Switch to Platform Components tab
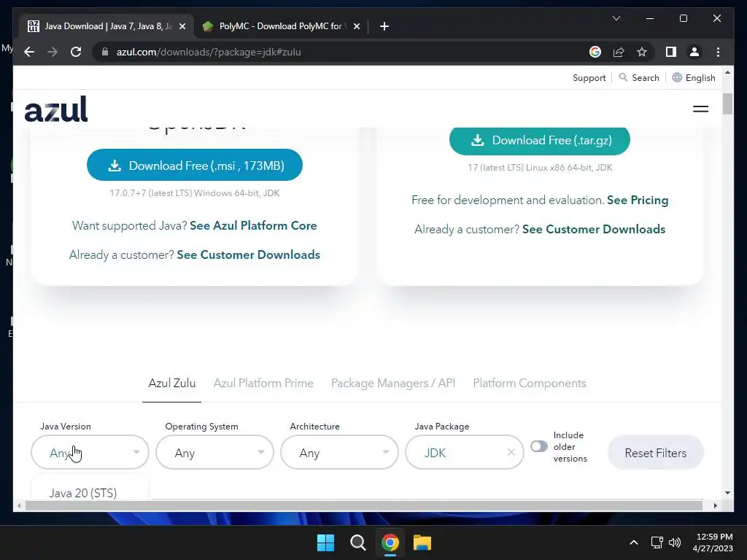 [530, 384]
